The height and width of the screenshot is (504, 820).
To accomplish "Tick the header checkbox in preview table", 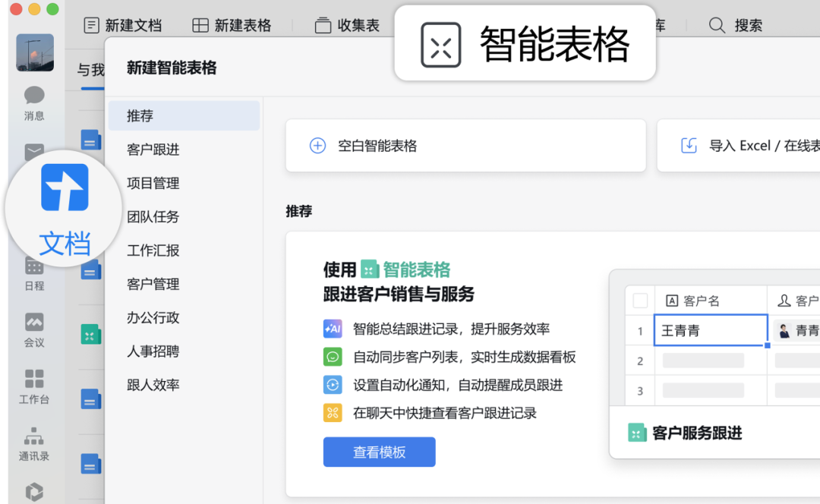I will pyautogui.click(x=640, y=301).
